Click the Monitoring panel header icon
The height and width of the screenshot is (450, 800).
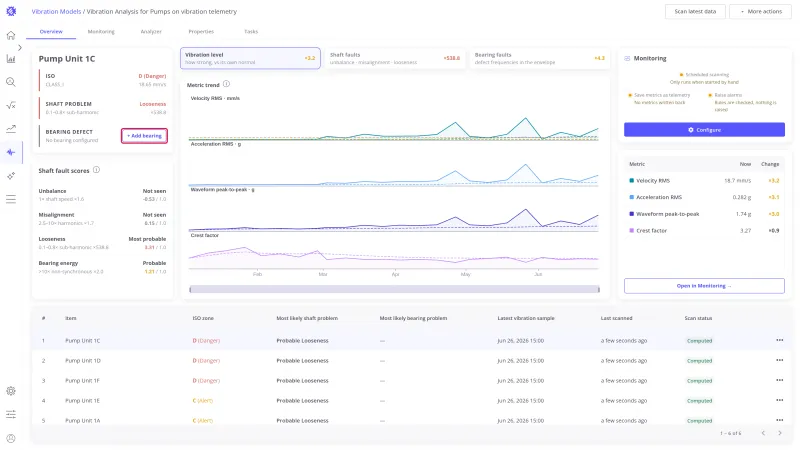(627, 58)
